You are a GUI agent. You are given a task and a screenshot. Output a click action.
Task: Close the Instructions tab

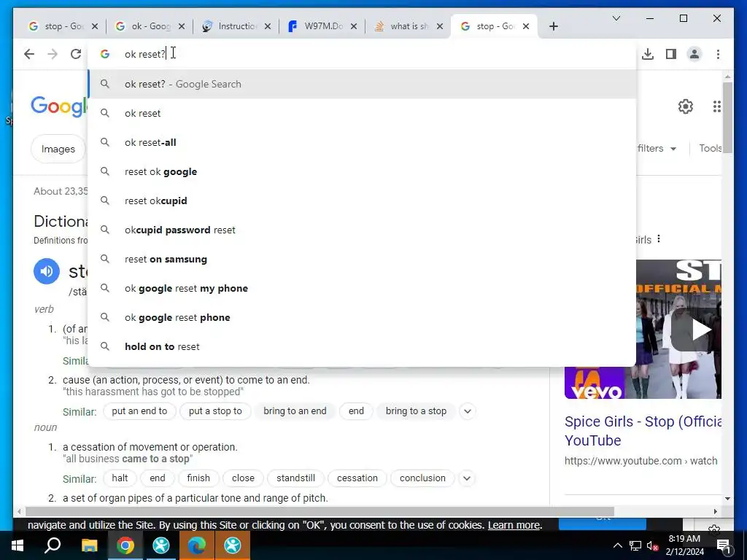(268, 26)
